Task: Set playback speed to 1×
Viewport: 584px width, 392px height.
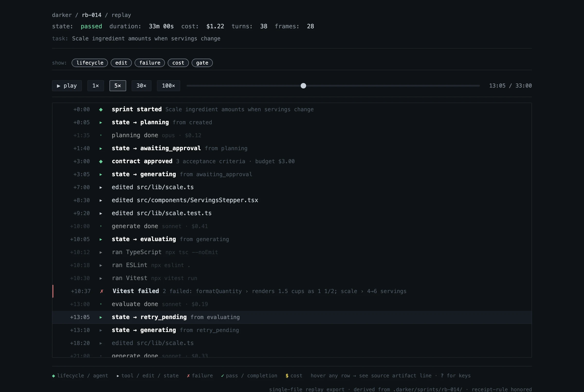Action: tap(96, 86)
